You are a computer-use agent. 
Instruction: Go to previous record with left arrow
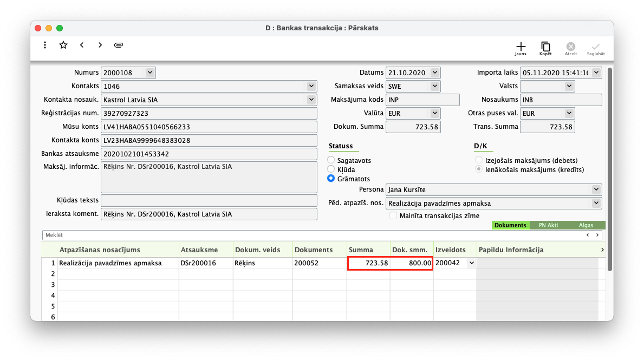(x=82, y=45)
